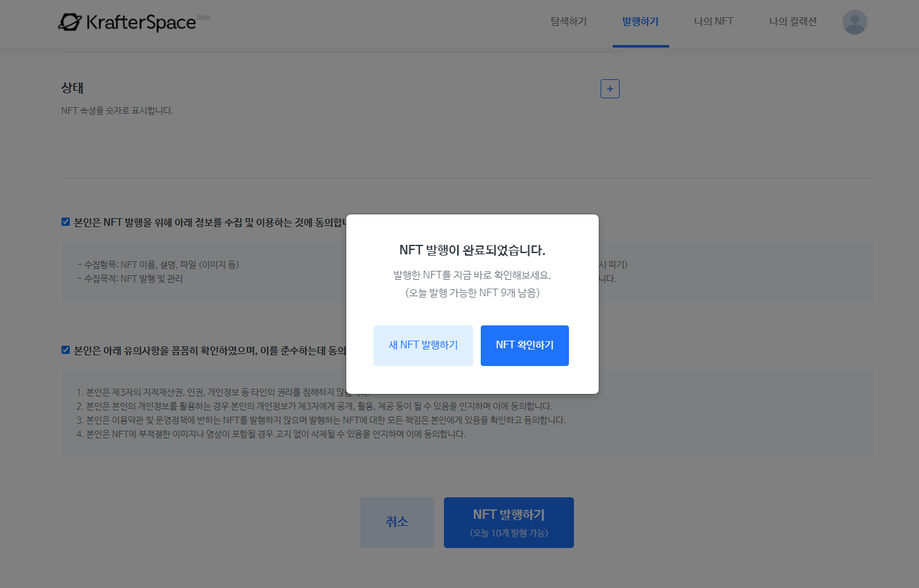
Task: Start another mint with 새 NFT 발행하기
Action: [x=423, y=345]
